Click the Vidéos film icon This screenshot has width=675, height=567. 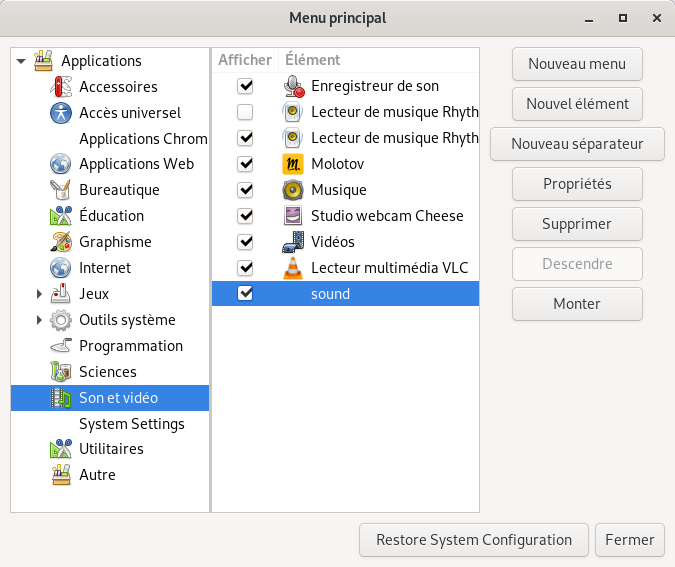click(293, 242)
